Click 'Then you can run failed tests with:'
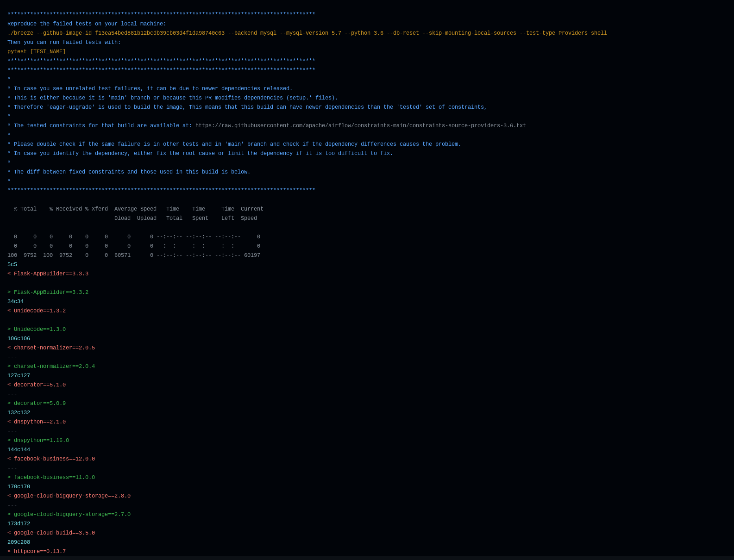The width and height of the screenshot is (734, 560). pyautogui.click(x=64, y=43)
